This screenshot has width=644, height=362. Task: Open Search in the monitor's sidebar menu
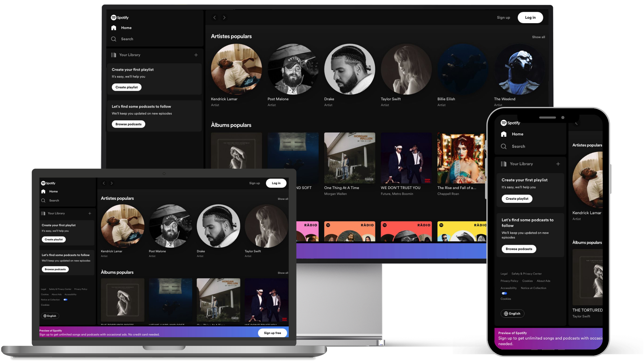click(x=127, y=39)
